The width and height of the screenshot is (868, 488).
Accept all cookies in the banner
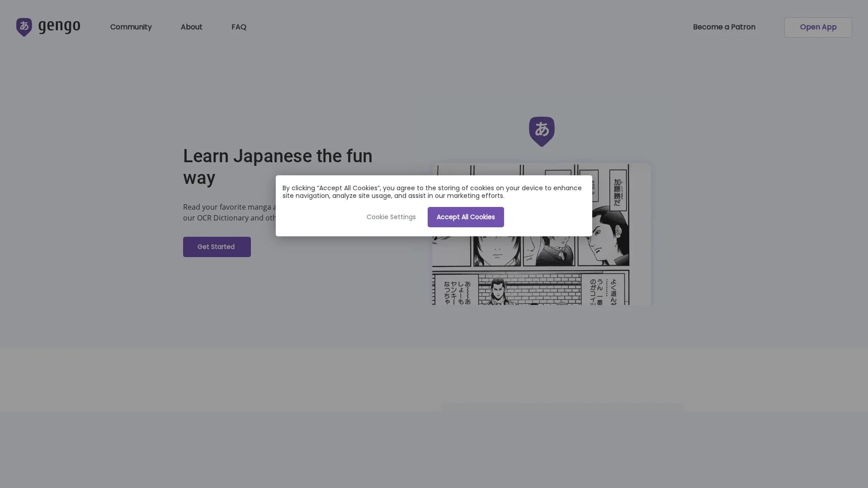[x=466, y=217]
